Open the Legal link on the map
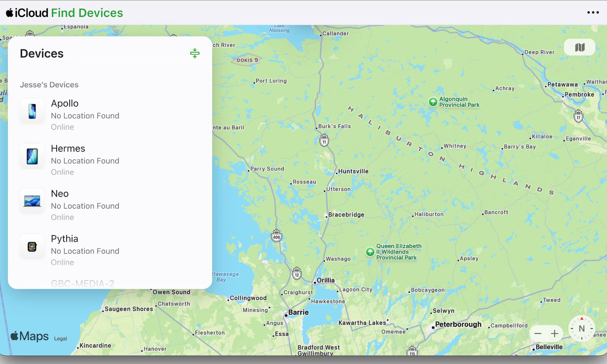Image resolution: width=607 pixels, height=364 pixels. point(60,339)
